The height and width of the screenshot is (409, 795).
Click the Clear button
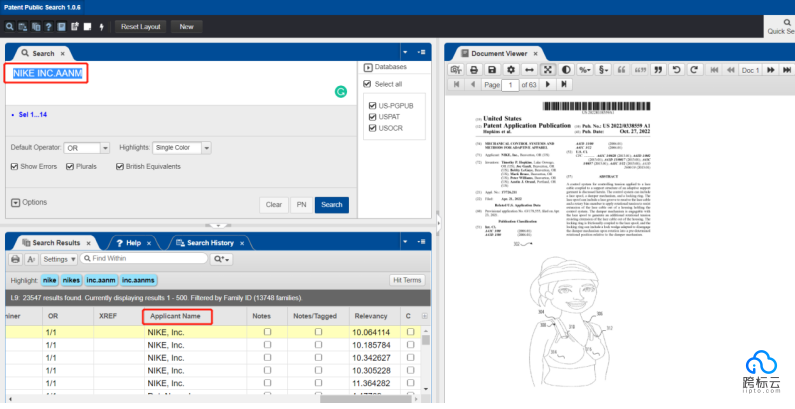click(274, 205)
